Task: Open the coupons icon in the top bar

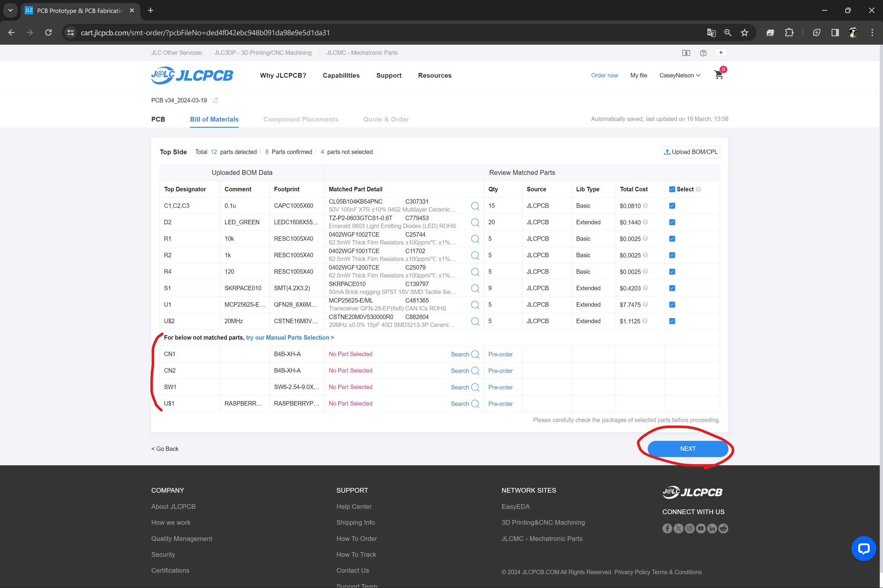Action: tap(685, 53)
